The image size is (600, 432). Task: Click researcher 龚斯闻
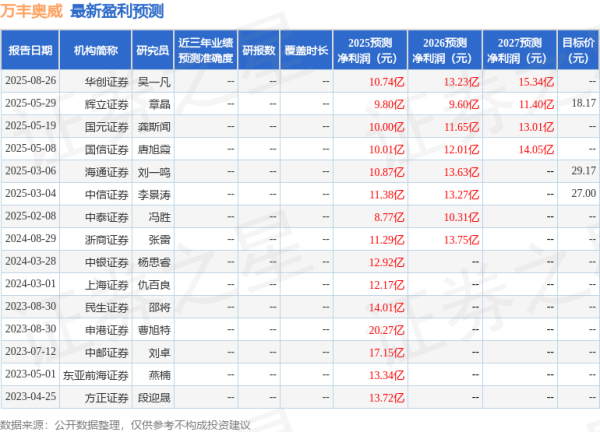[x=154, y=127]
